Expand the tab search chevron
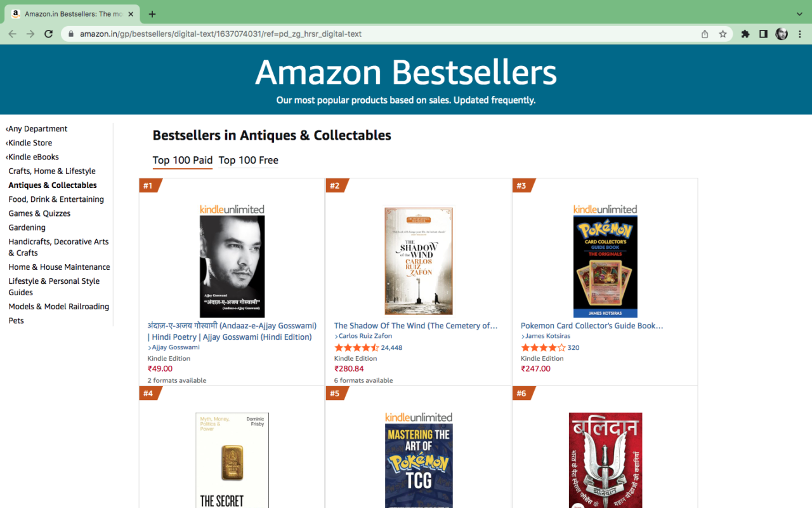812x508 pixels. click(799, 14)
